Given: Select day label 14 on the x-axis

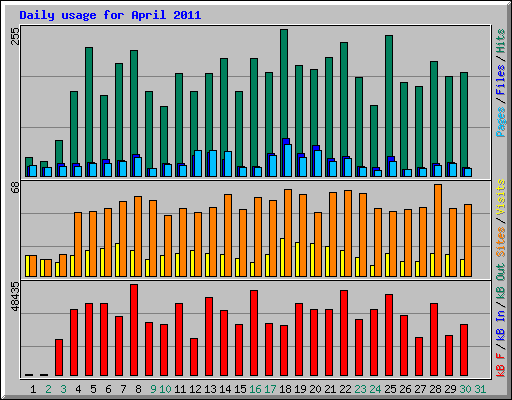Looking at the screenshot, I should coord(225,389).
